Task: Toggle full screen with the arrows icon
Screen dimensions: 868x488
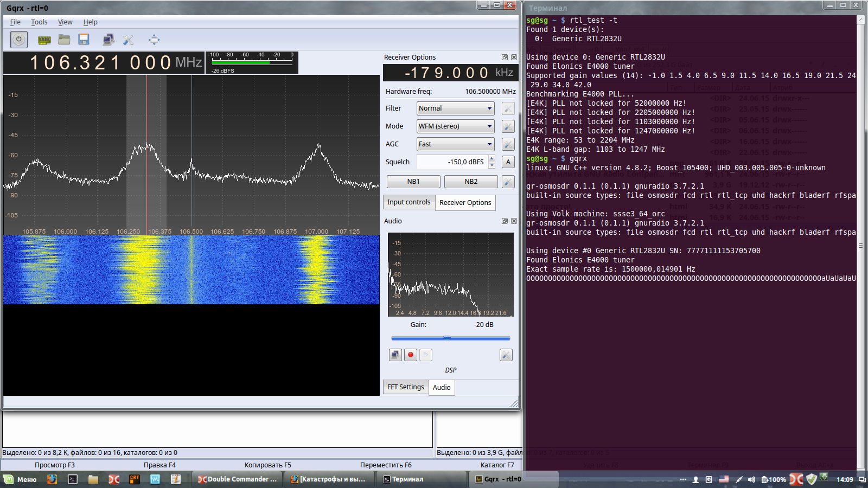Action: [x=154, y=40]
